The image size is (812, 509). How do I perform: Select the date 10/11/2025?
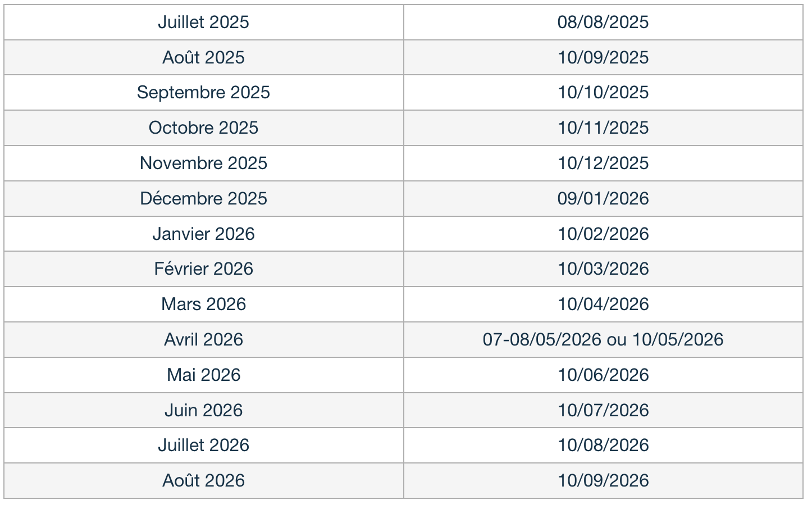click(603, 128)
